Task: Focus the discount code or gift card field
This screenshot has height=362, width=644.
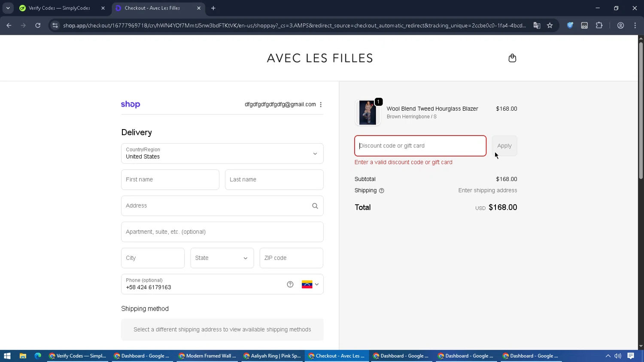Action: click(420, 146)
